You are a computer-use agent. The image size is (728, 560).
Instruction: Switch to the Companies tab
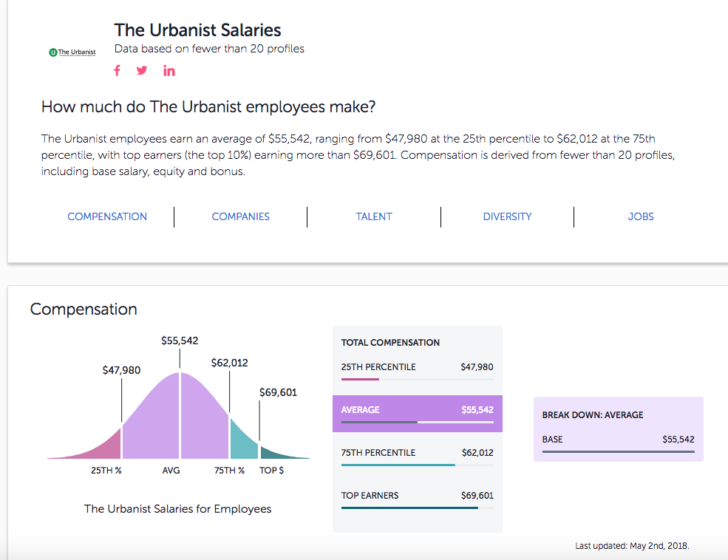pos(241,216)
